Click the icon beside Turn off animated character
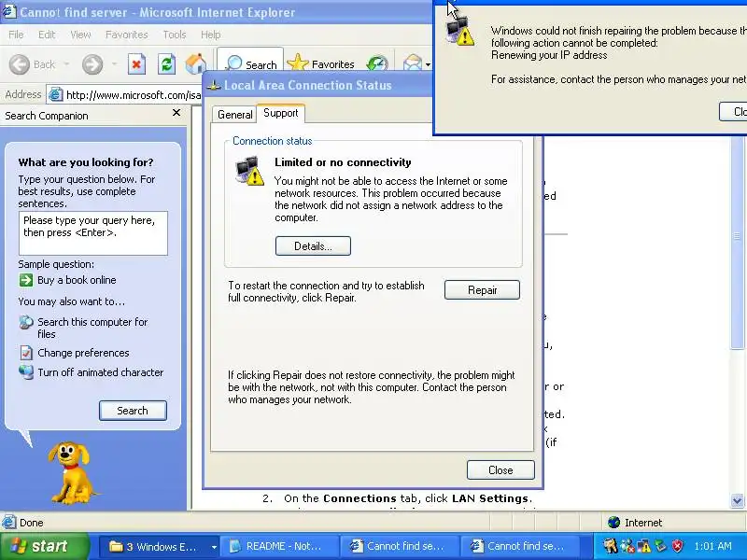747x560 pixels. [x=26, y=371]
